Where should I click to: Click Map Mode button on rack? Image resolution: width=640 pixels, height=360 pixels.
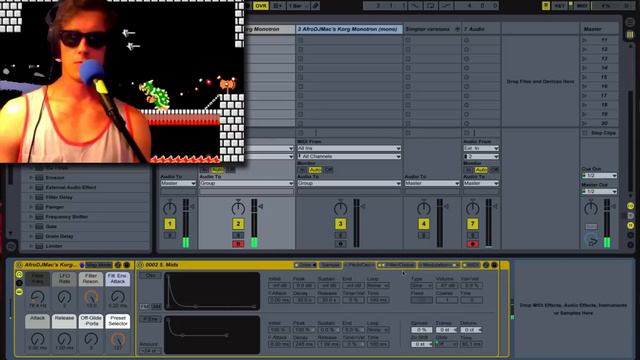pyautogui.click(x=99, y=265)
